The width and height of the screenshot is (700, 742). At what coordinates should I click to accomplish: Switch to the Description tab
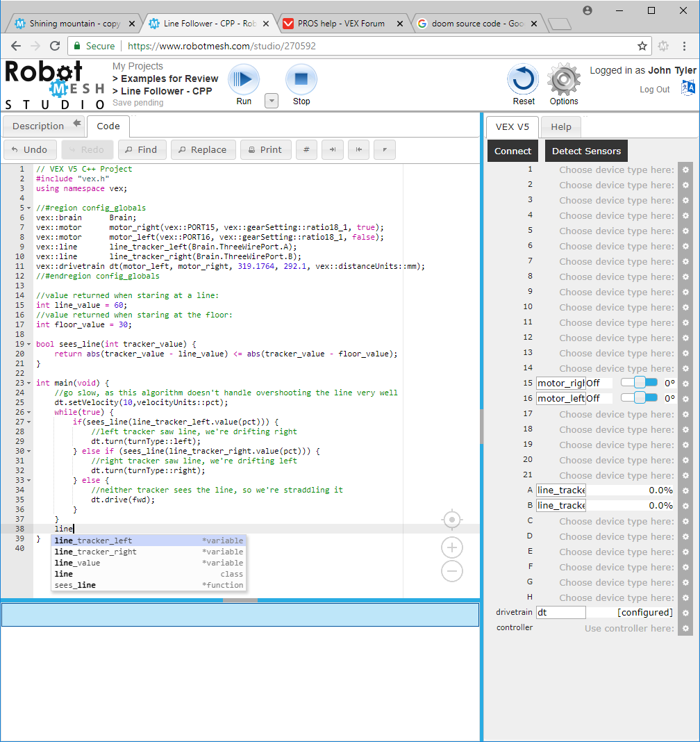click(x=38, y=126)
